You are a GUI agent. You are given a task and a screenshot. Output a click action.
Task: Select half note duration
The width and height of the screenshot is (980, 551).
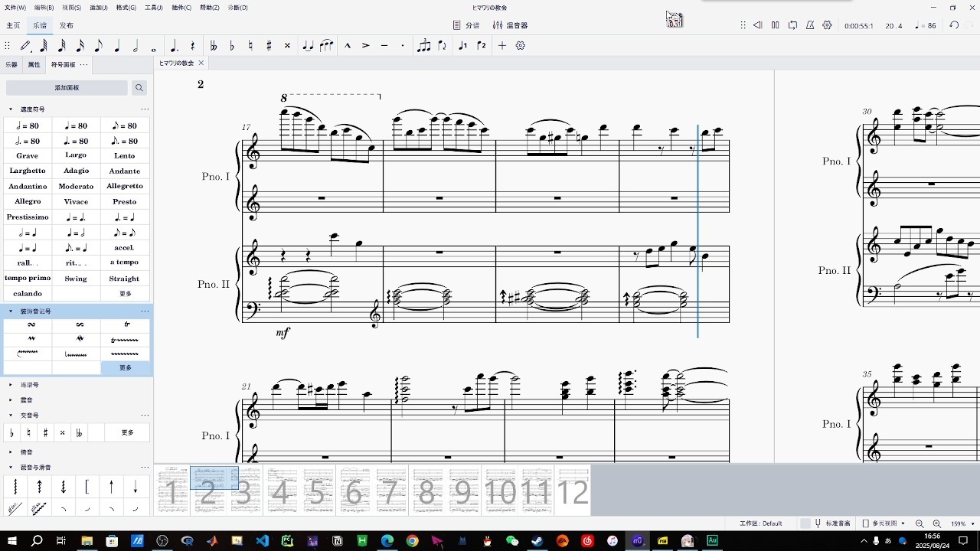(136, 46)
